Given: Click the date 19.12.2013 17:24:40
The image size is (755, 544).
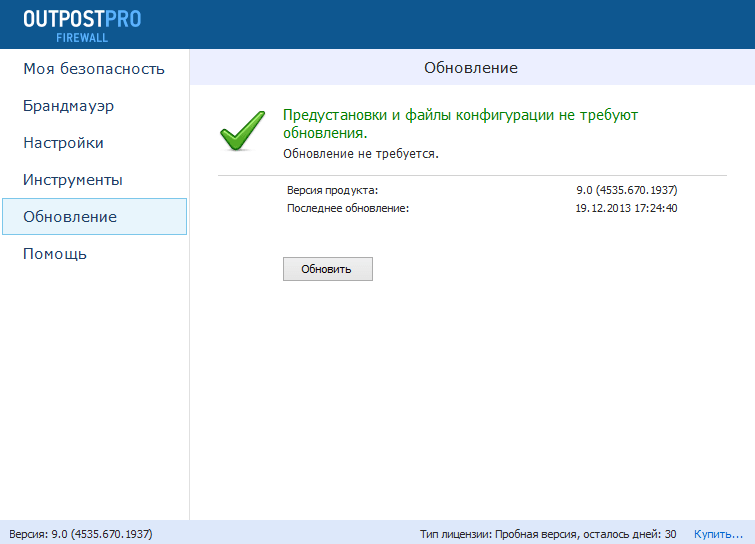Looking at the screenshot, I should click(626, 208).
